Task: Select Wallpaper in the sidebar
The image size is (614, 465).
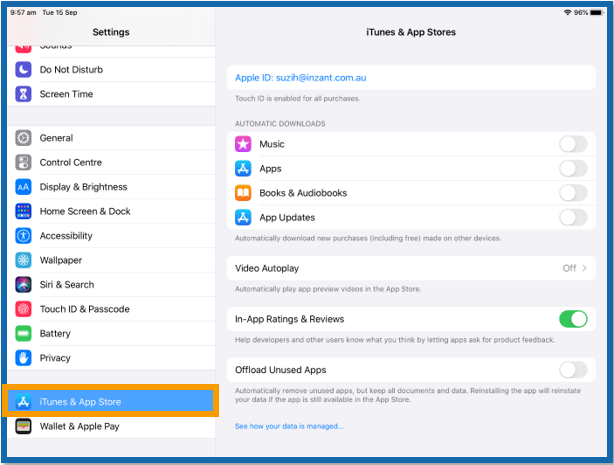Action: click(112, 260)
